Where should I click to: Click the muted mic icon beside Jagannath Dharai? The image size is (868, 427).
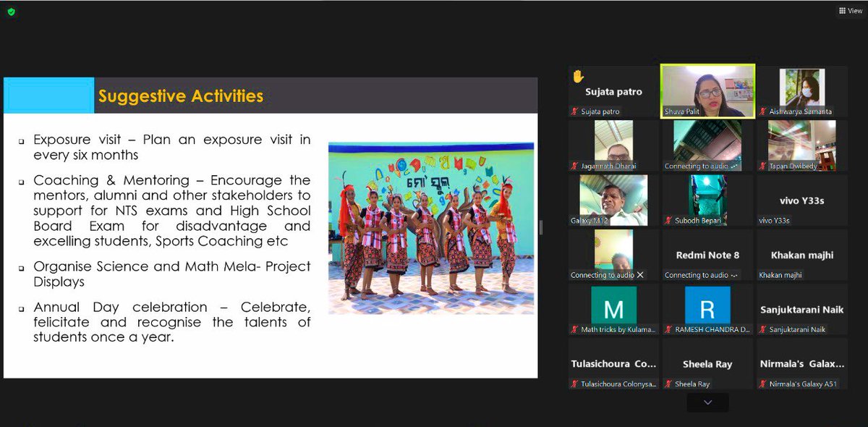pos(575,166)
